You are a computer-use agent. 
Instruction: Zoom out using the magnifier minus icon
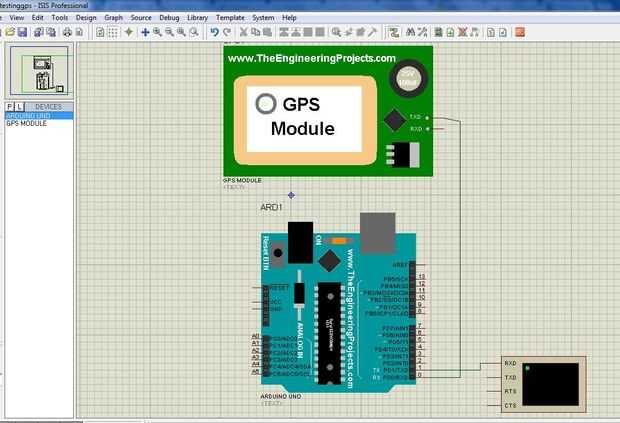170,32
